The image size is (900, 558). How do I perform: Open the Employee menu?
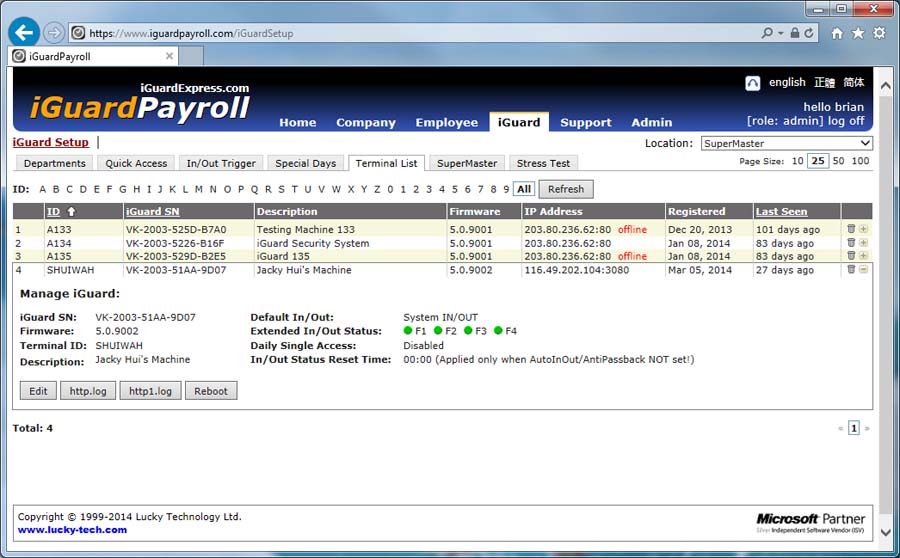[447, 122]
